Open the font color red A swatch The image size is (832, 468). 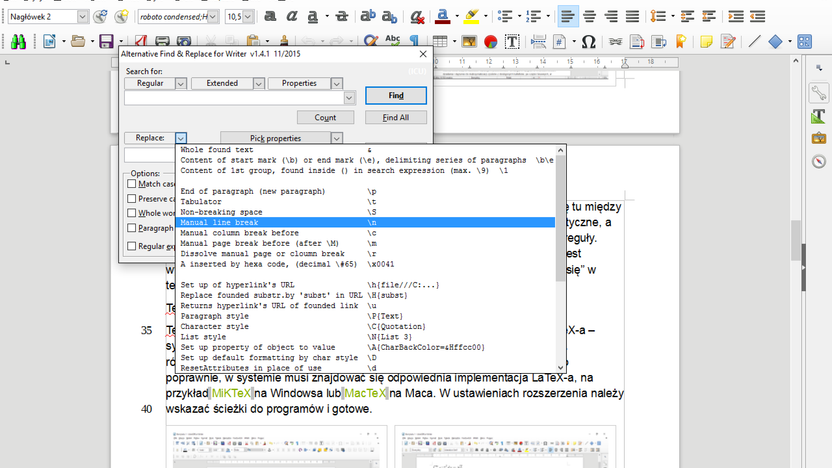click(442, 16)
